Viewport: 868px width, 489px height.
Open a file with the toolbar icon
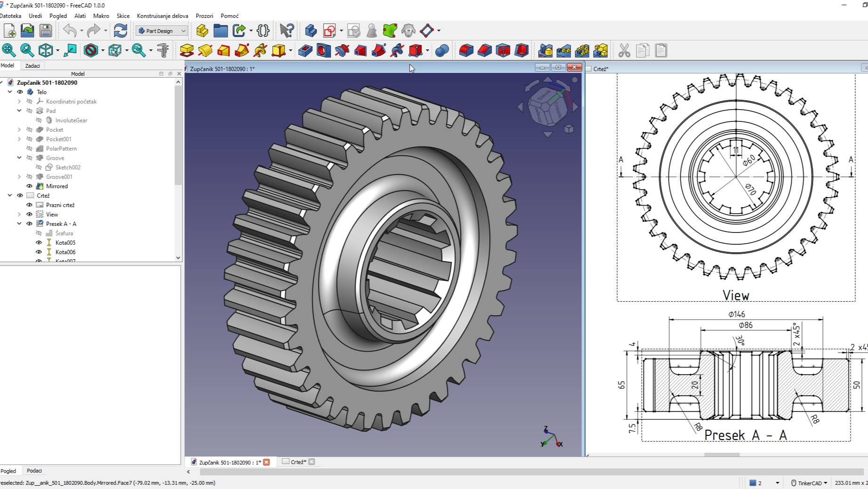coord(28,31)
